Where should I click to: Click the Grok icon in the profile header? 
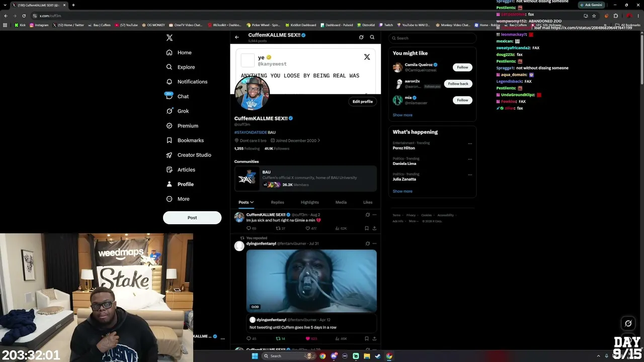(x=361, y=37)
